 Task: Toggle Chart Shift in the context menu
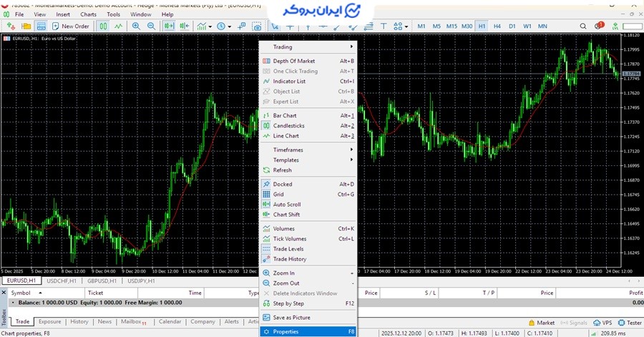[x=286, y=215]
